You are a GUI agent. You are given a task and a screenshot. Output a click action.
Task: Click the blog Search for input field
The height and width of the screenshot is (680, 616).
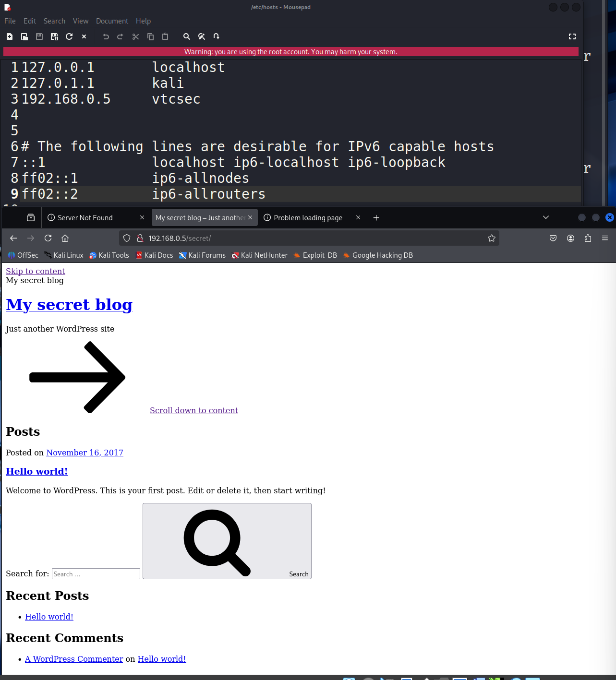click(x=96, y=574)
